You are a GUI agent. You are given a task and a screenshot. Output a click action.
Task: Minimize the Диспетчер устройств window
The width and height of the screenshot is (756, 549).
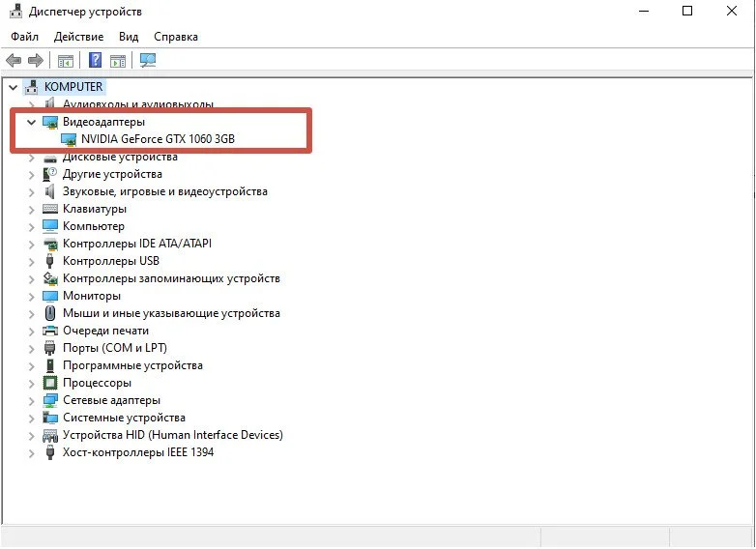tap(644, 11)
